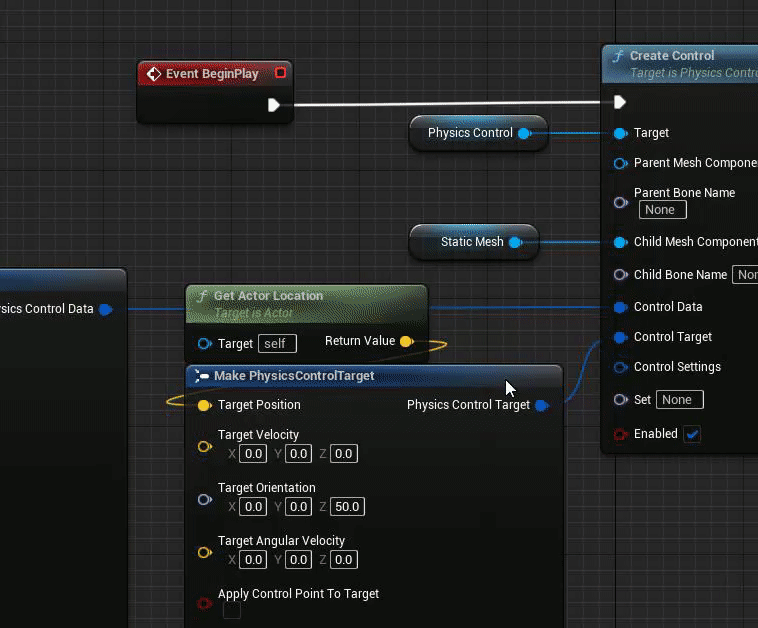Toggle the Enabled checkbox on Create Control

coord(692,434)
